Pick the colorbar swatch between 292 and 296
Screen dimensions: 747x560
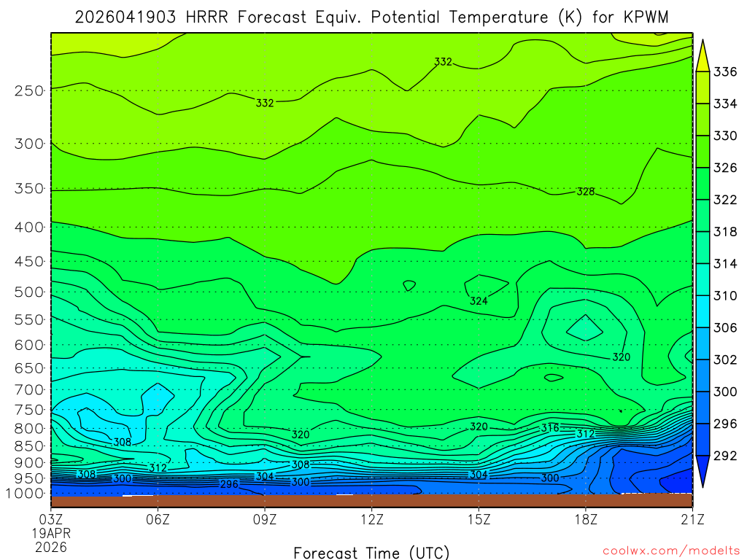[x=703, y=440]
